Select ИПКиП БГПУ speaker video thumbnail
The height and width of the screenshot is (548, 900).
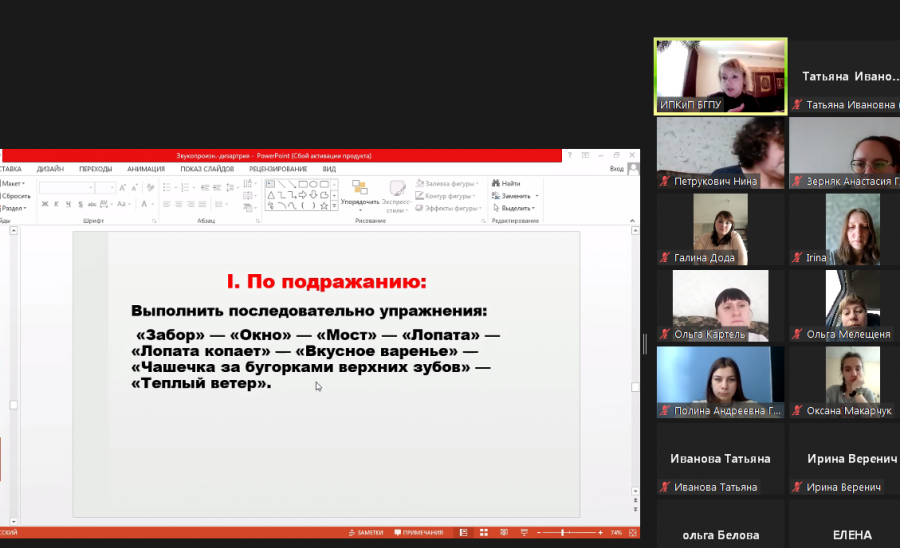pyautogui.click(x=720, y=77)
